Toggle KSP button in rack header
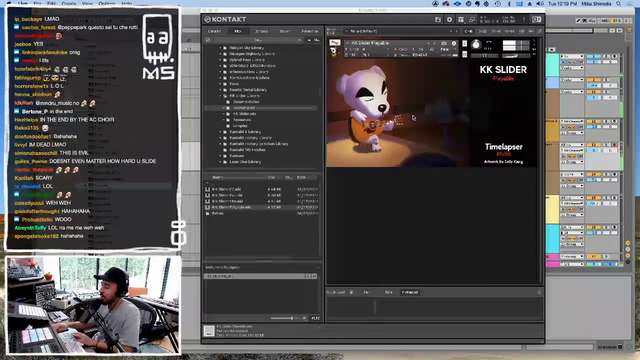640x360 pixels. click(x=521, y=31)
